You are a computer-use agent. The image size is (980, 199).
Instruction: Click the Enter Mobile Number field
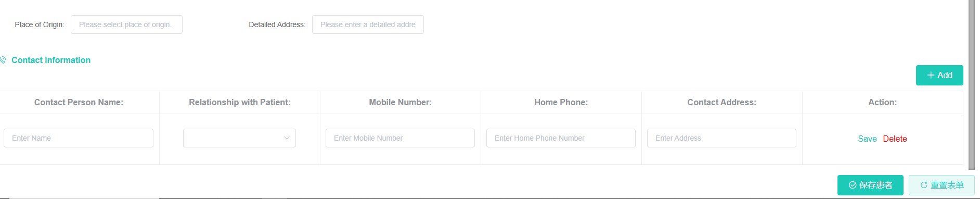[x=400, y=138]
